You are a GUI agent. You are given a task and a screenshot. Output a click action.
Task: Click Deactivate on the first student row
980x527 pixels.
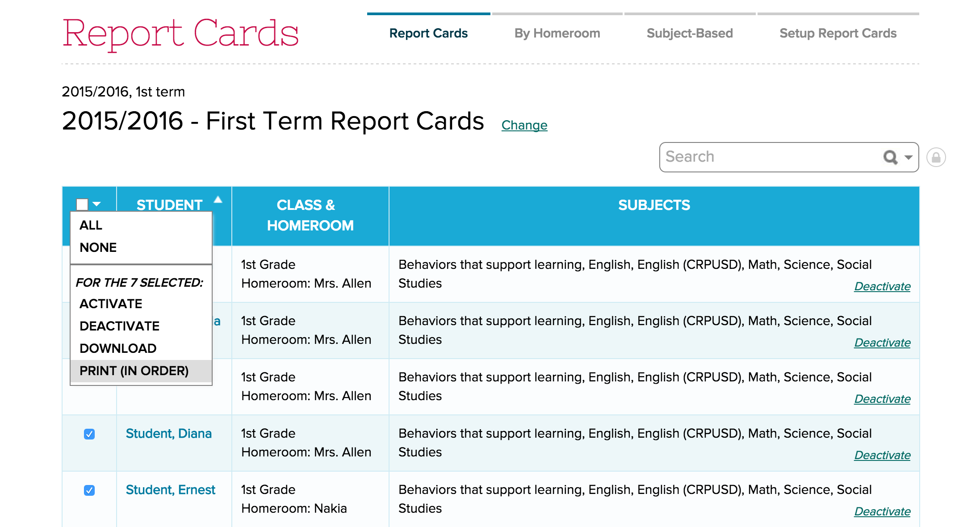pos(882,286)
